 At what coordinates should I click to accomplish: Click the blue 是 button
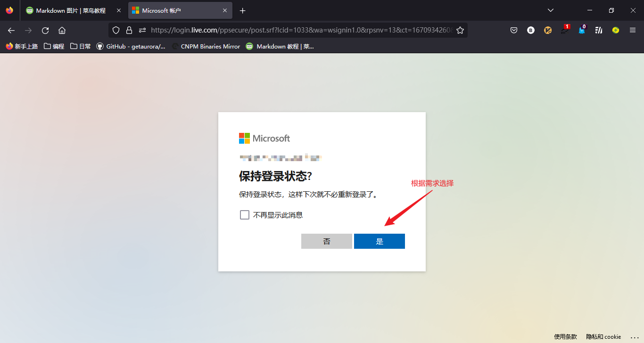(380, 241)
